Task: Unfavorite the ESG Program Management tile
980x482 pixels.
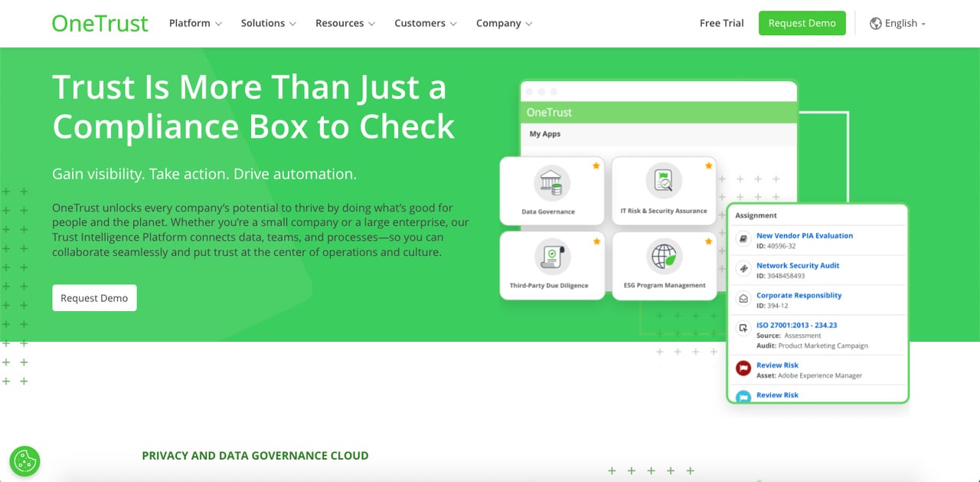Action: tap(707, 240)
